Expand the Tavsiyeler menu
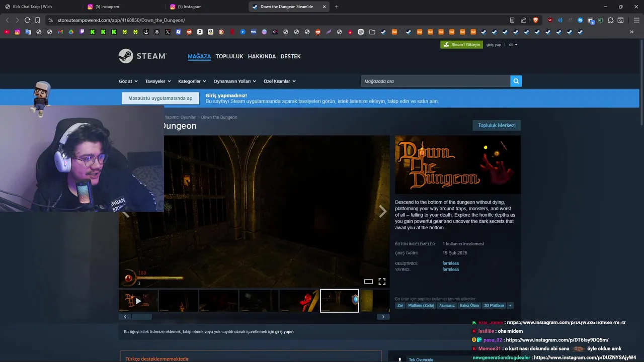The height and width of the screenshot is (362, 644). pyautogui.click(x=158, y=81)
